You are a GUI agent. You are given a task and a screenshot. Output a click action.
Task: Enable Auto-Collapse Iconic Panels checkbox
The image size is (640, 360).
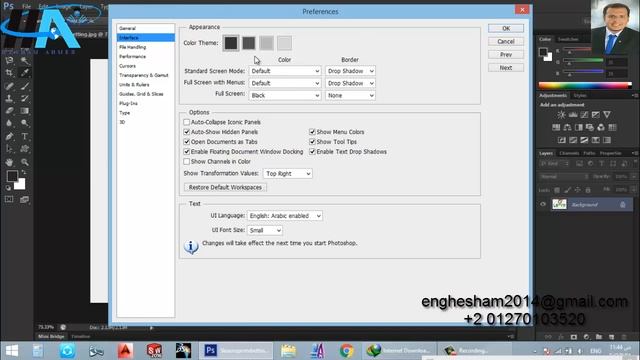(187, 122)
